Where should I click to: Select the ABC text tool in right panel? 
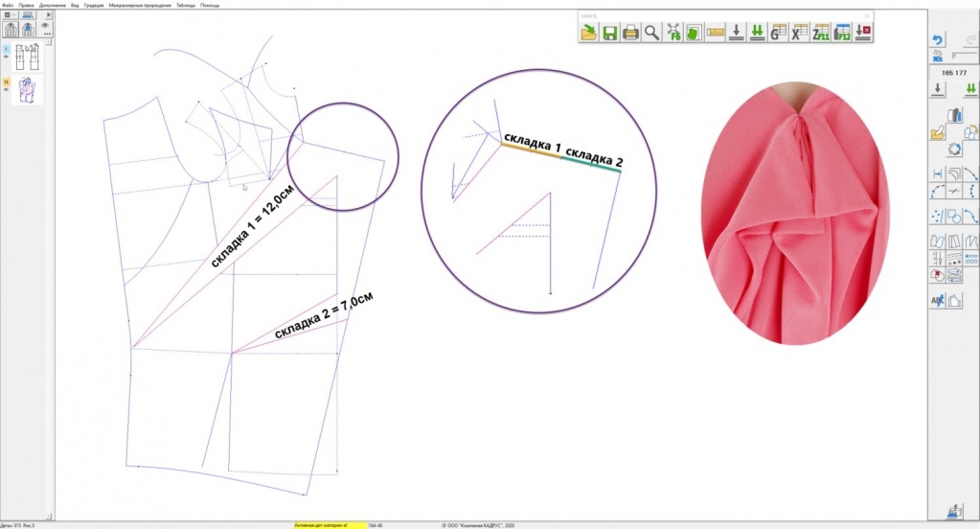pyautogui.click(x=939, y=300)
